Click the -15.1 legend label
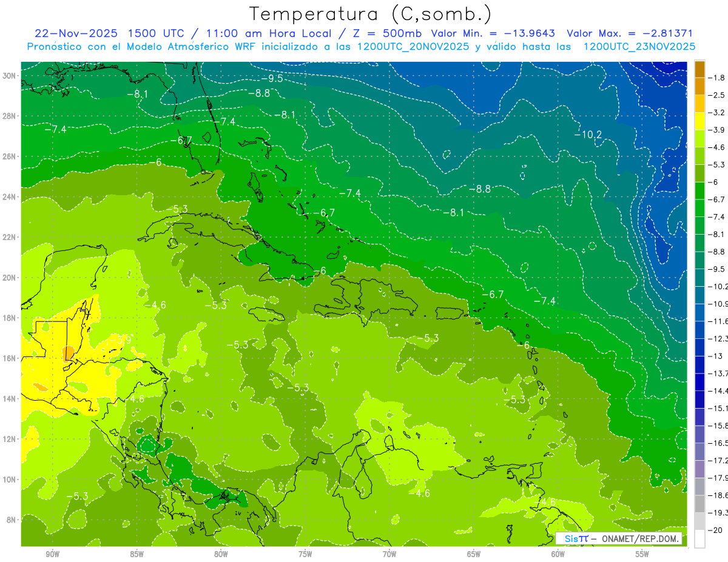 (717, 408)
